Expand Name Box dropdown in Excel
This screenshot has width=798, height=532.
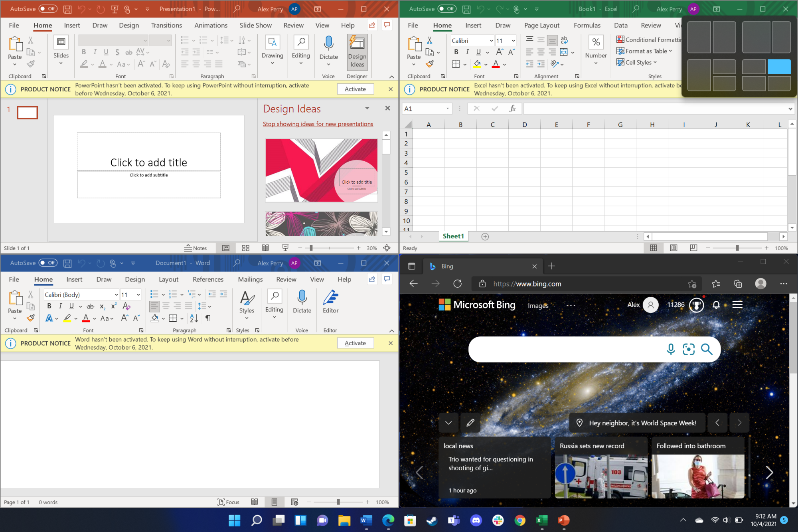coord(447,109)
